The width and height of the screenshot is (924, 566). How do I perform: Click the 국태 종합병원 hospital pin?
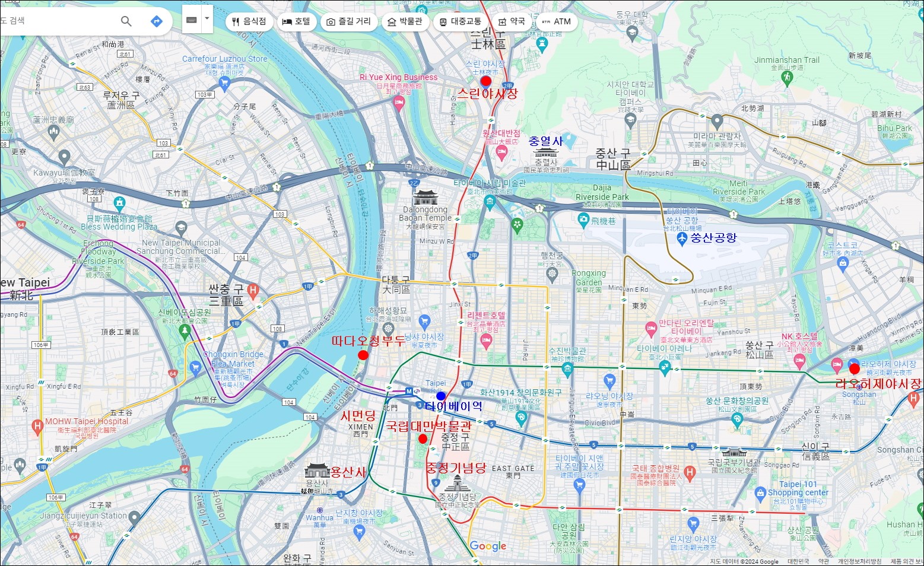tap(689, 473)
